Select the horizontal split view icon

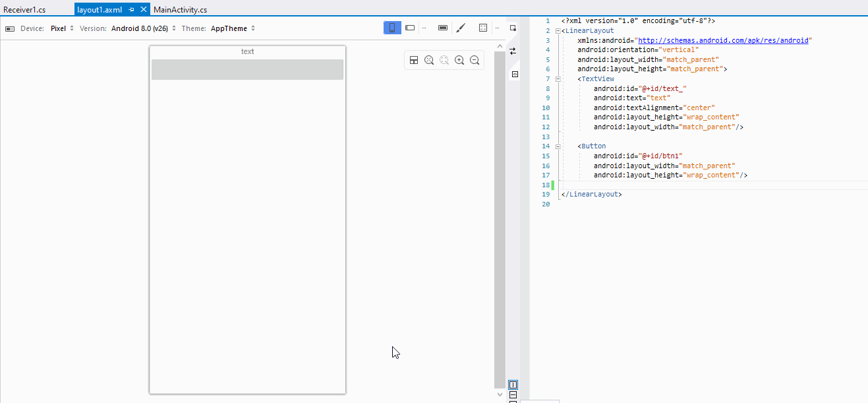(513, 394)
